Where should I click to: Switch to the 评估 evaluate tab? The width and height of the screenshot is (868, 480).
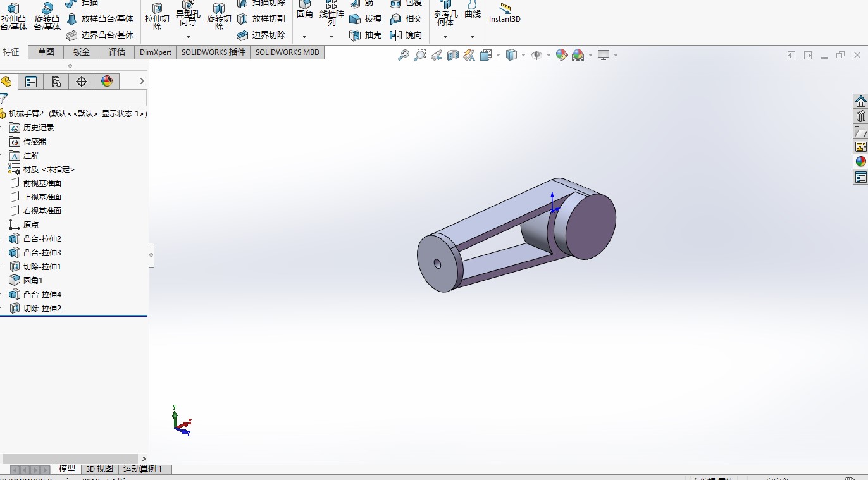click(116, 52)
